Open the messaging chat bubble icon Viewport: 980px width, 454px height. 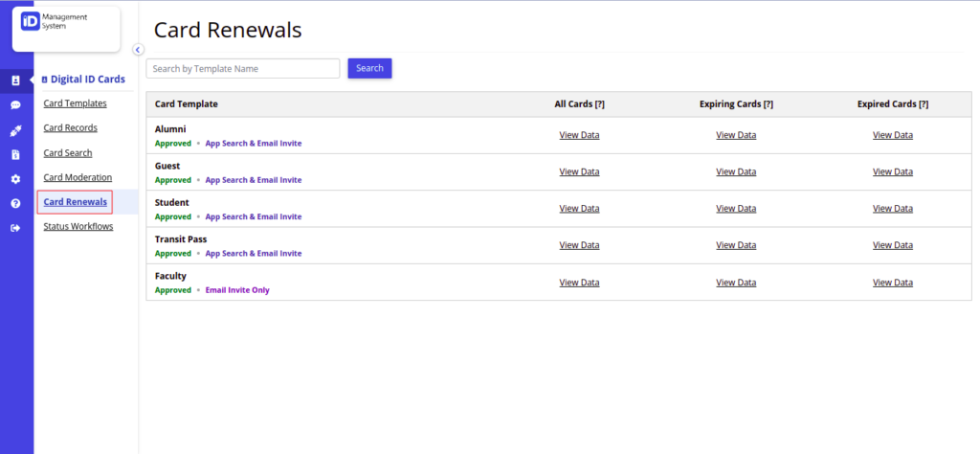pyautogui.click(x=15, y=105)
